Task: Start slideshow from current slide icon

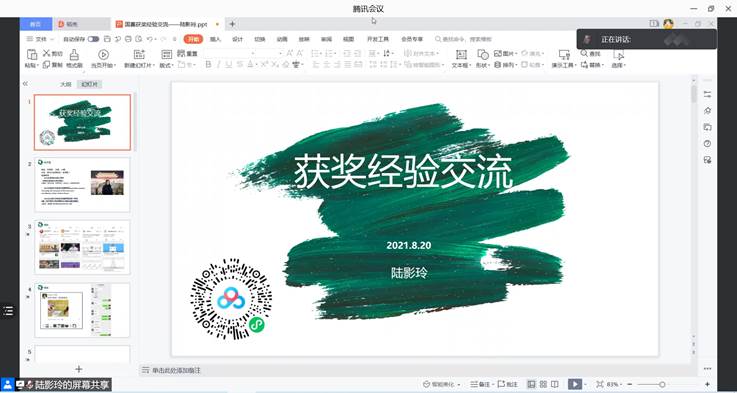Action: pos(103,54)
